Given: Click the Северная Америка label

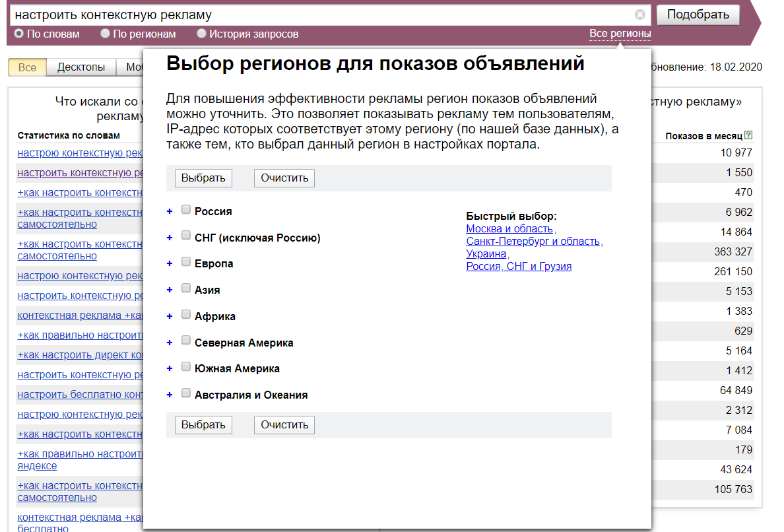Looking at the screenshot, I should (244, 343).
